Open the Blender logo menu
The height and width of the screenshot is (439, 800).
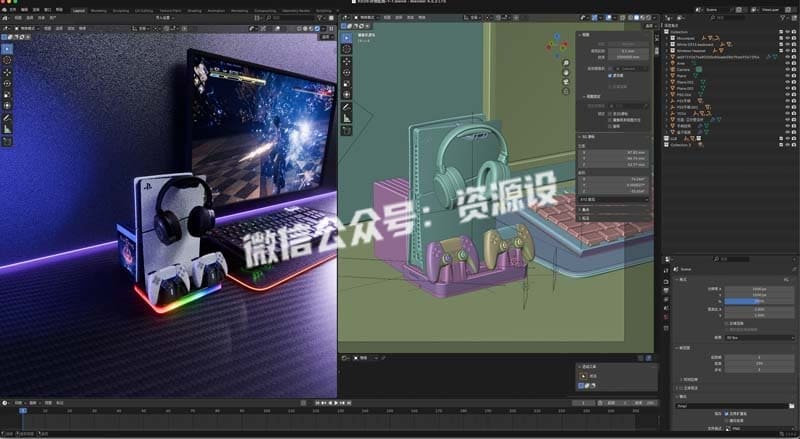(x=5, y=10)
